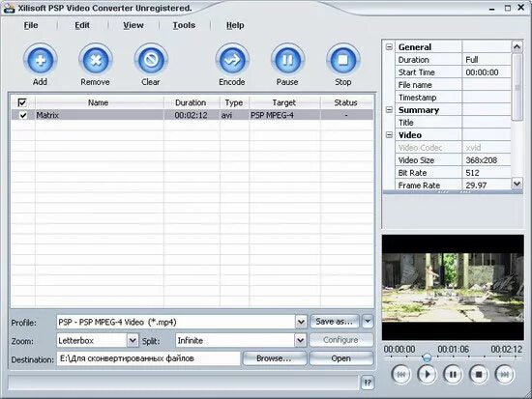Click the preview timeline slider handle
This screenshot has width=532, height=399.
click(427, 356)
